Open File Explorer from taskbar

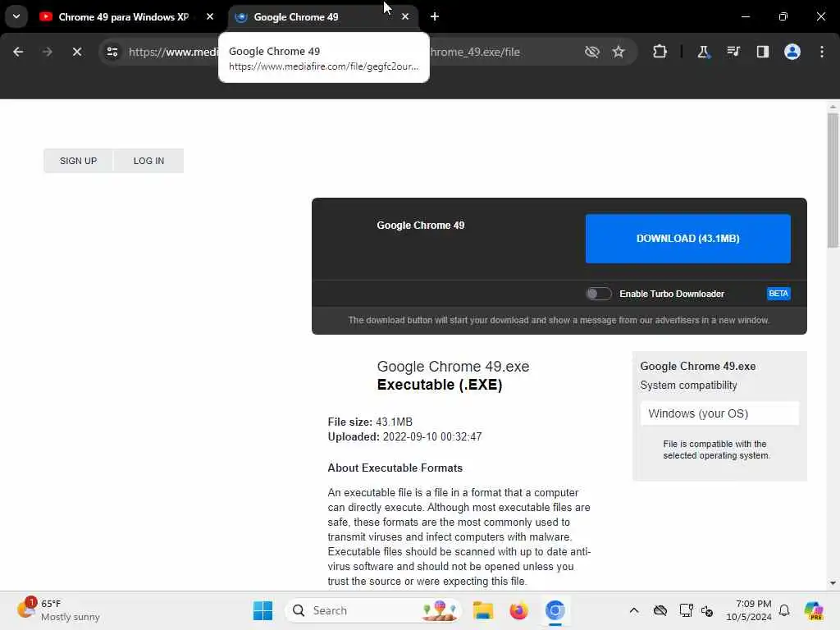click(x=482, y=610)
